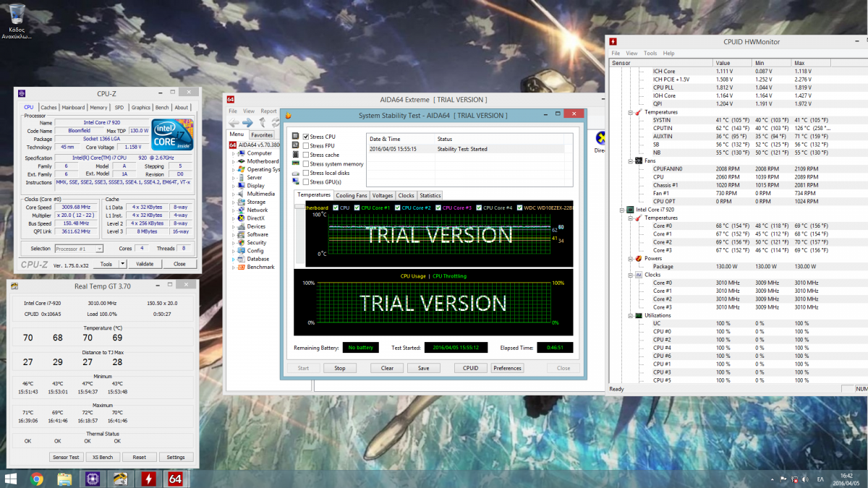
Task: Click the Clear button in stability test
Action: pos(387,368)
